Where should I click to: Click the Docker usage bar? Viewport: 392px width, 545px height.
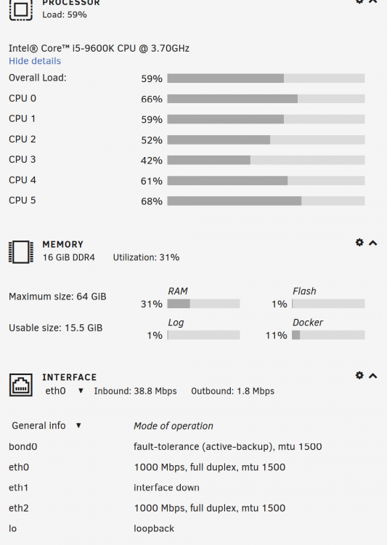point(328,335)
